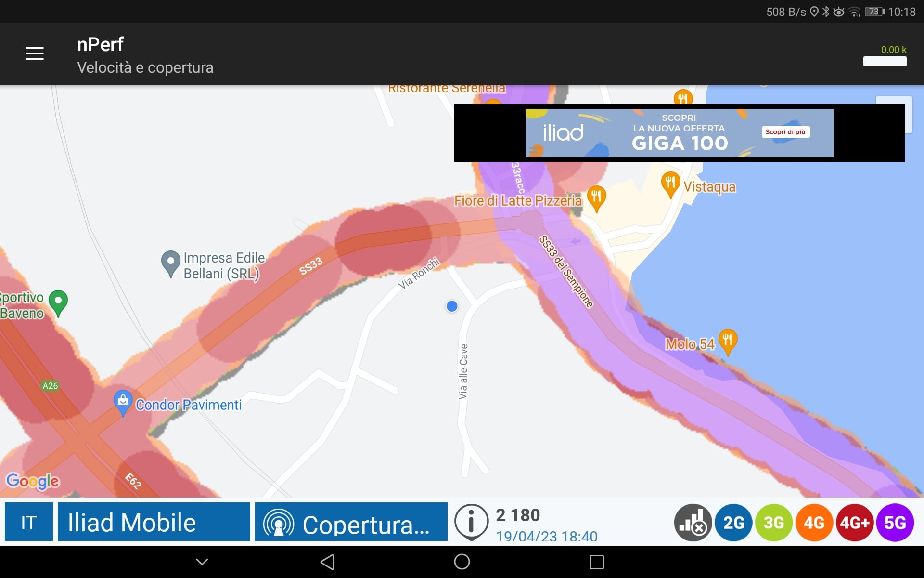Tap the Android home navigation button
The height and width of the screenshot is (578, 924).
click(x=462, y=562)
